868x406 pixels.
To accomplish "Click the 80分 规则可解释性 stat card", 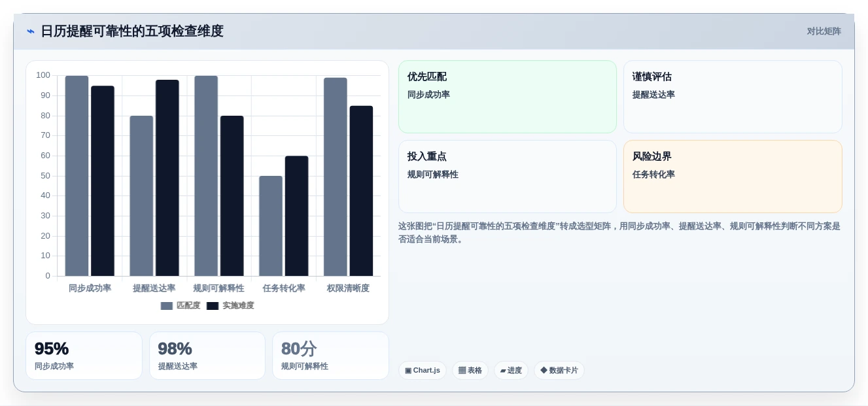I will (330, 356).
